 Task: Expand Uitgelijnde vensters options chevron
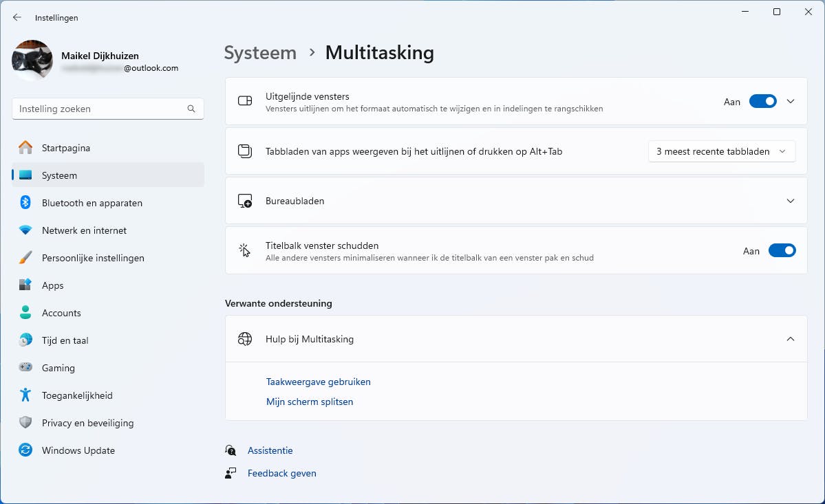[x=791, y=101]
